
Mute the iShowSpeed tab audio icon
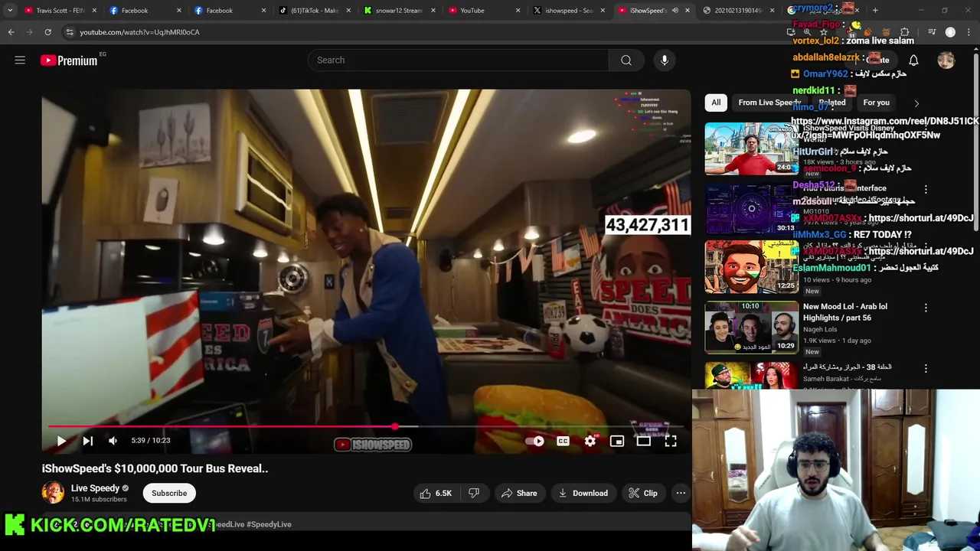pos(675,11)
